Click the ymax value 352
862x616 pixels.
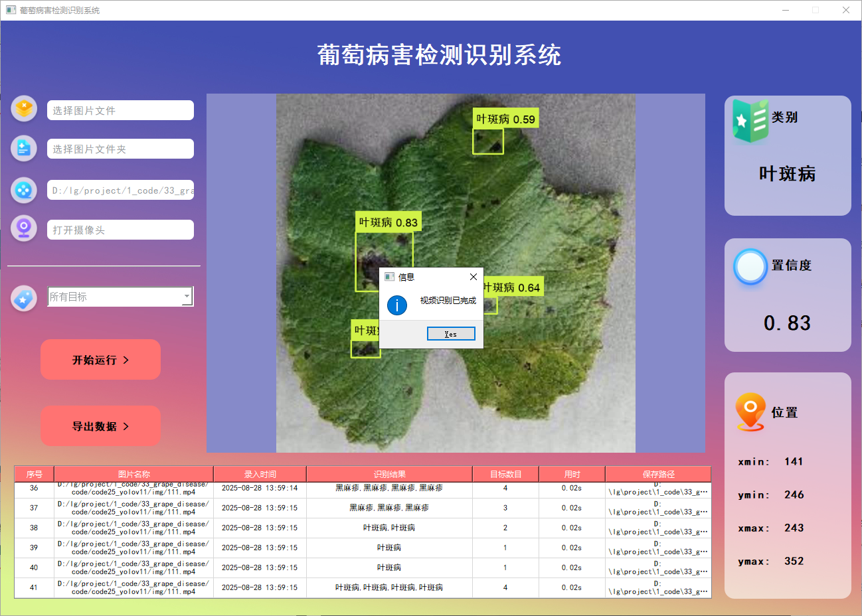(794, 561)
